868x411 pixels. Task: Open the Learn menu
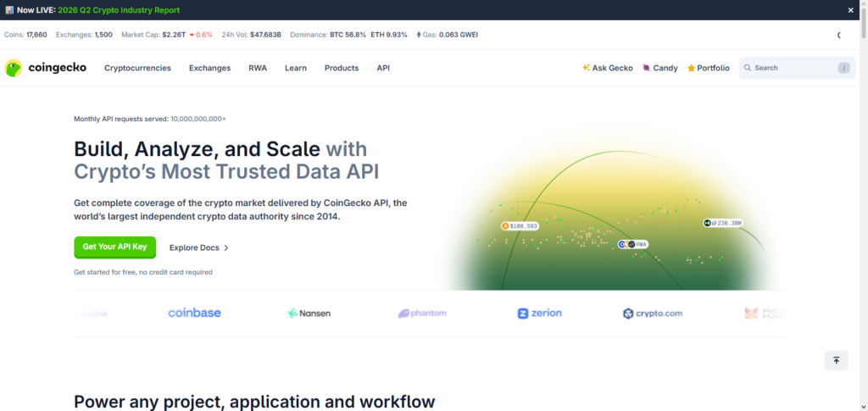pyautogui.click(x=296, y=68)
